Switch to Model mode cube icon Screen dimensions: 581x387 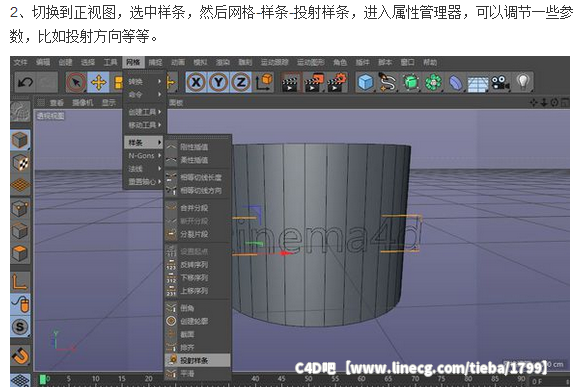click(x=20, y=140)
